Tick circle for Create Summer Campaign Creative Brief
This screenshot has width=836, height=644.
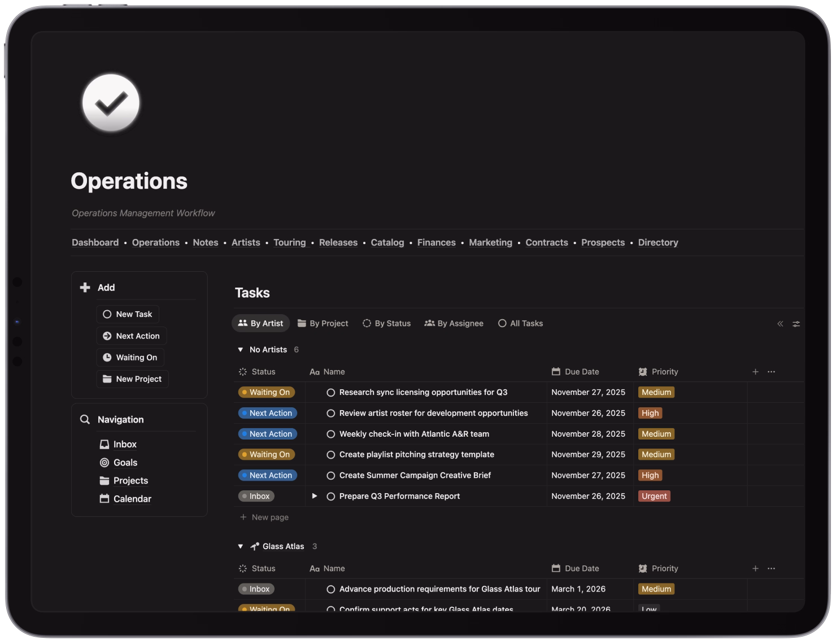[331, 476]
